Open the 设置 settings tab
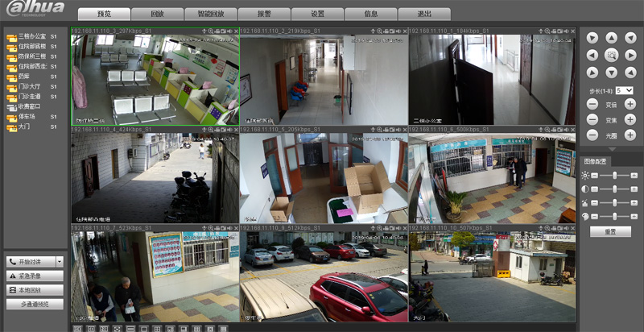 coord(317,14)
